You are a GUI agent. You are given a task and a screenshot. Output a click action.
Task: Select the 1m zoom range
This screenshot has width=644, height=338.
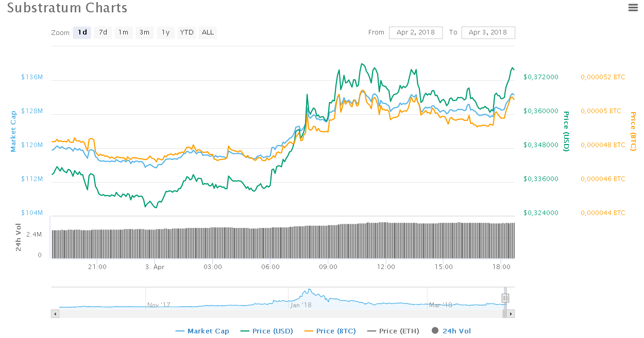pos(124,32)
